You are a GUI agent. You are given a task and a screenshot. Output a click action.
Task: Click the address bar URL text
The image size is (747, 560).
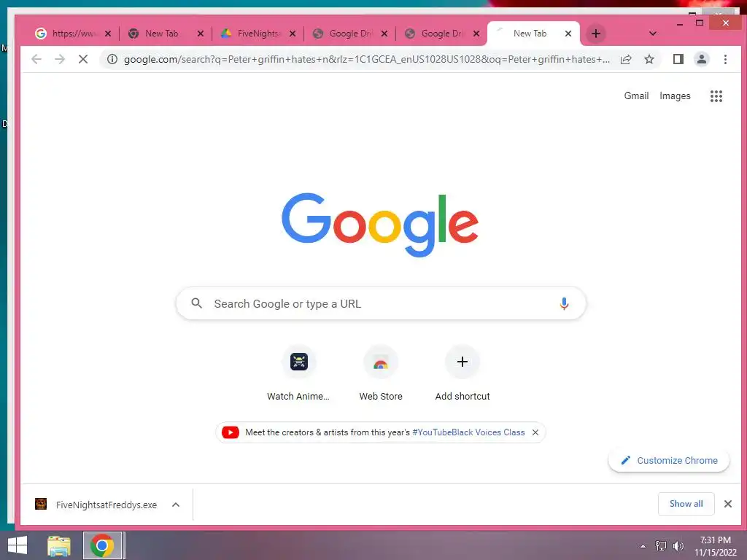pyautogui.click(x=366, y=59)
